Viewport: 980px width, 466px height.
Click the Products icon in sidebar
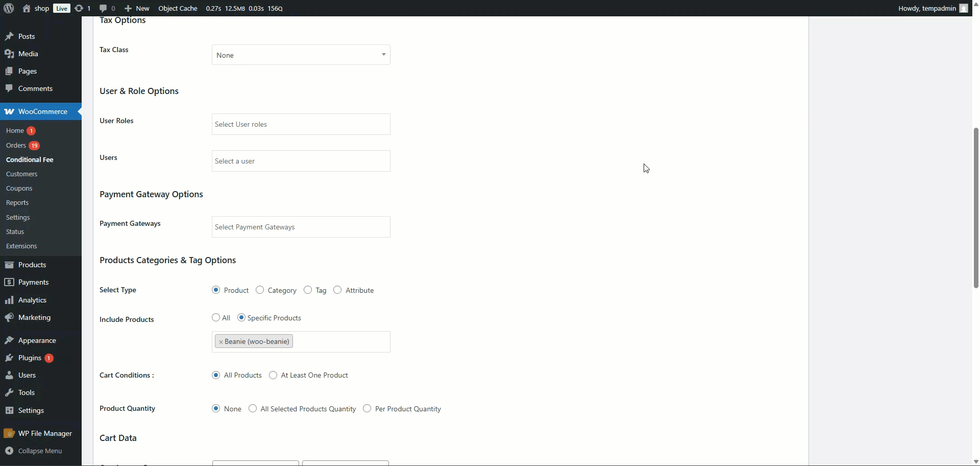tap(9, 265)
